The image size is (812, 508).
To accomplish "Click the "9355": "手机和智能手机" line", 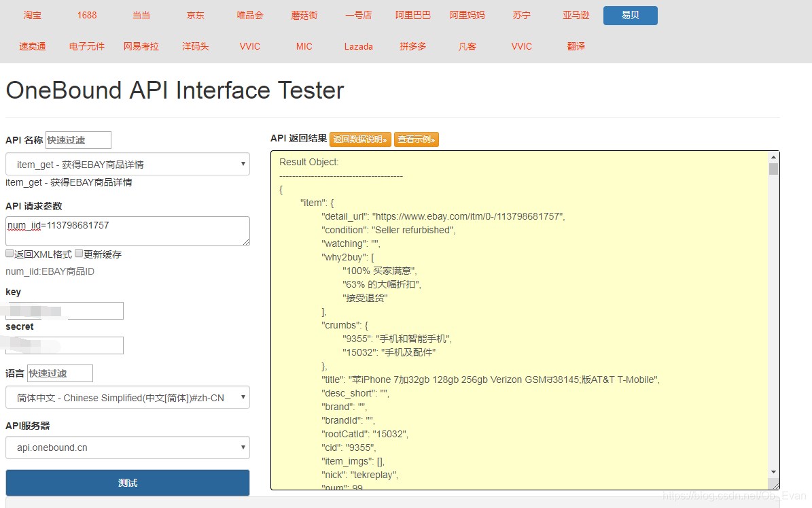I will click(398, 339).
